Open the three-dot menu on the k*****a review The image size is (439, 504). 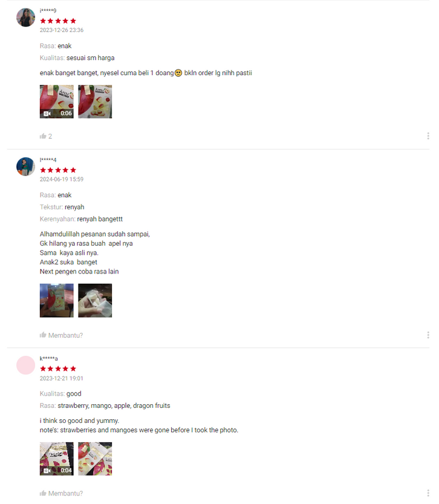coord(428,493)
